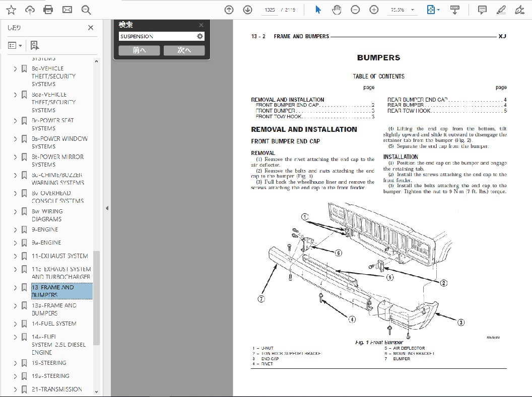Click the SUSPENSION search field
This screenshot has width=532, height=397.
click(157, 36)
